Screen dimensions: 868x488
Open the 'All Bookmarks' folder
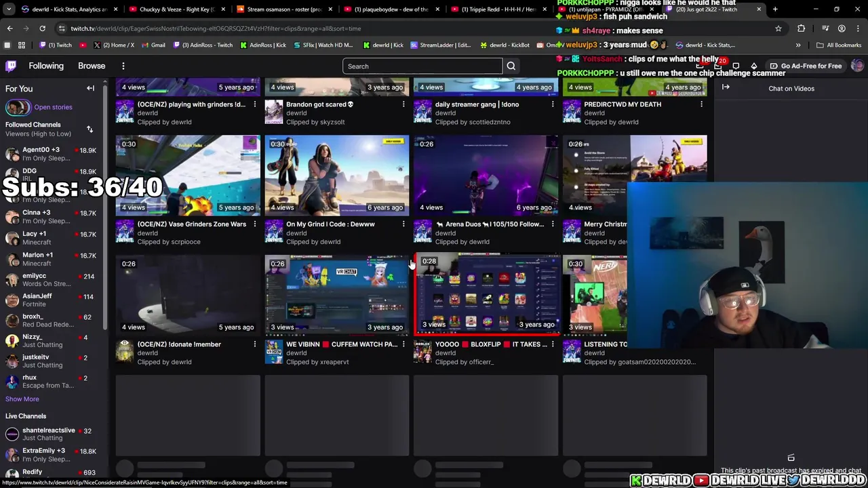tap(839, 45)
